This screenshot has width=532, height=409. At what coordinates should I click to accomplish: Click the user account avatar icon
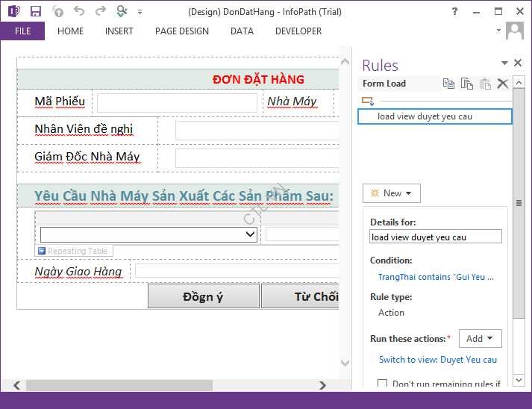(515, 31)
